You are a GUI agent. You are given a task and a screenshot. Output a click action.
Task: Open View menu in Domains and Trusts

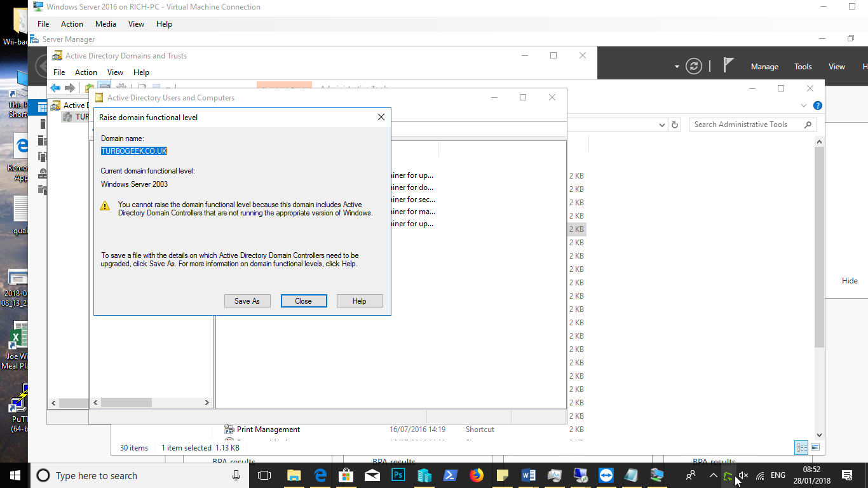point(115,72)
